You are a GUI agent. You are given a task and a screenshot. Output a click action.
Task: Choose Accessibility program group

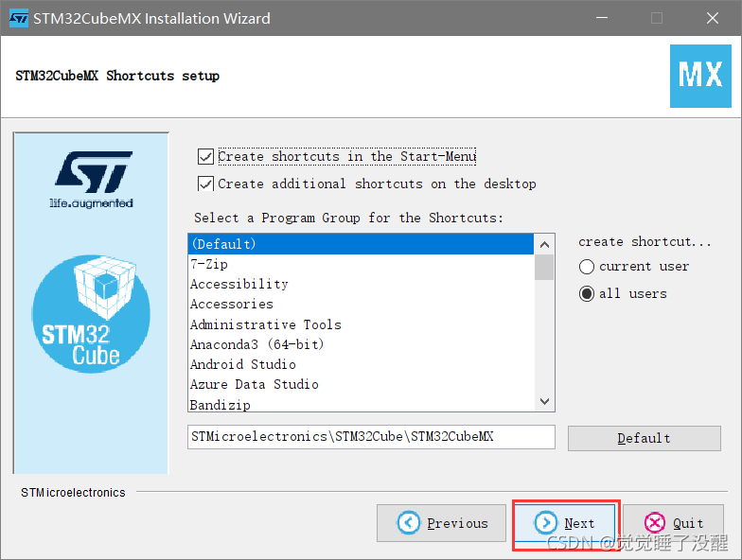pos(362,284)
